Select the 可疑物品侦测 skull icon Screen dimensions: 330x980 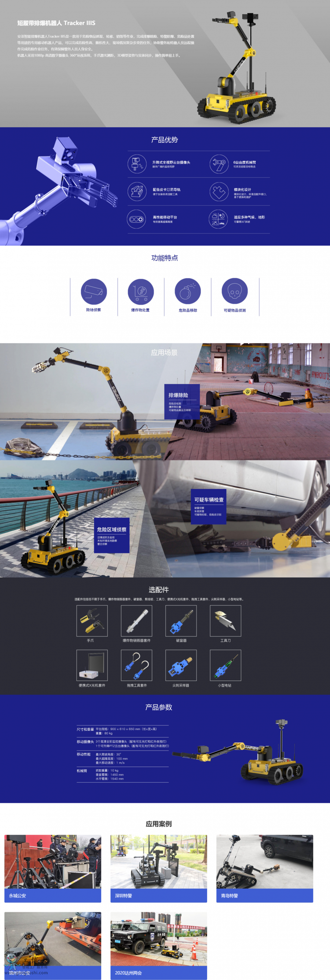pos(234,292)
